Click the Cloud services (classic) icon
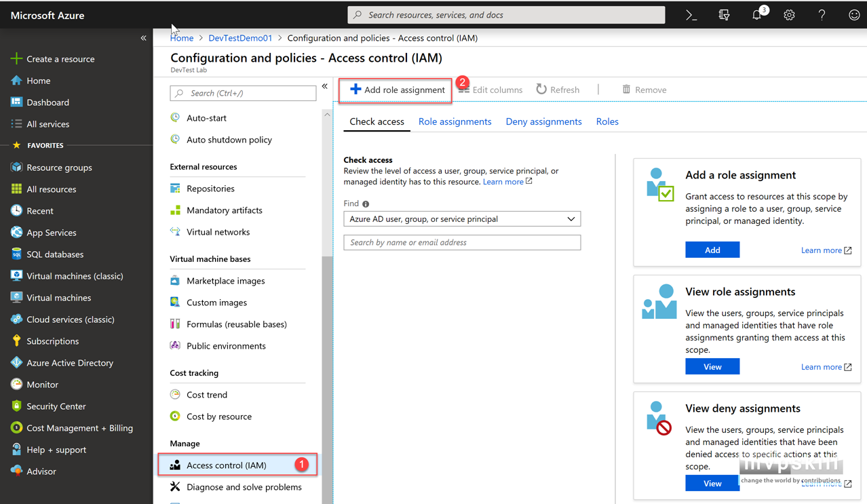The width and height of the screenshot is (867, 504). 16,319
